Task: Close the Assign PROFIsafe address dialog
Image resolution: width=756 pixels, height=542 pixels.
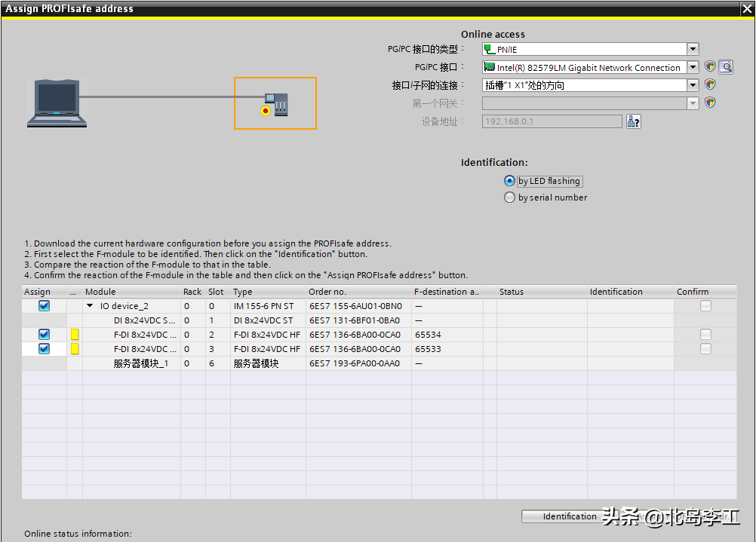Action: 746,8
